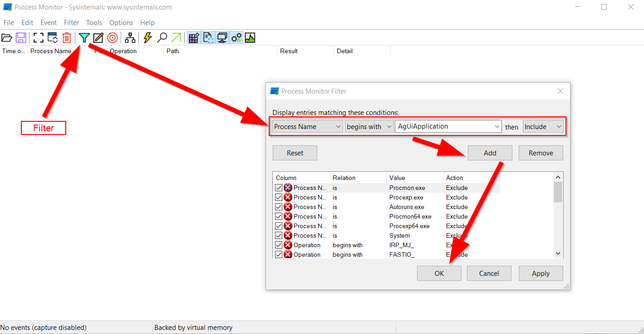644x334 pixels.
Task: Open the Process Tree toolbar icon
Action: pyautogui.click(x=130, y=38)
